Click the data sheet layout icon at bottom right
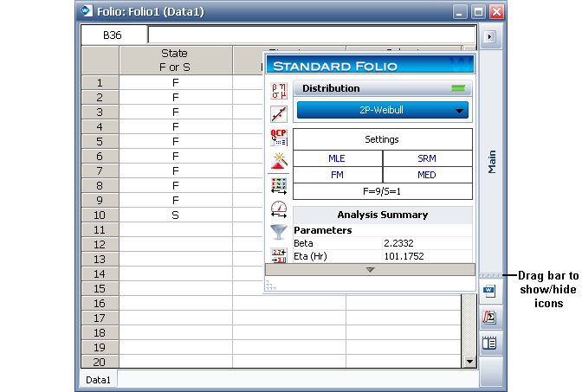This screenshot has width=582, height=392. 488,342
